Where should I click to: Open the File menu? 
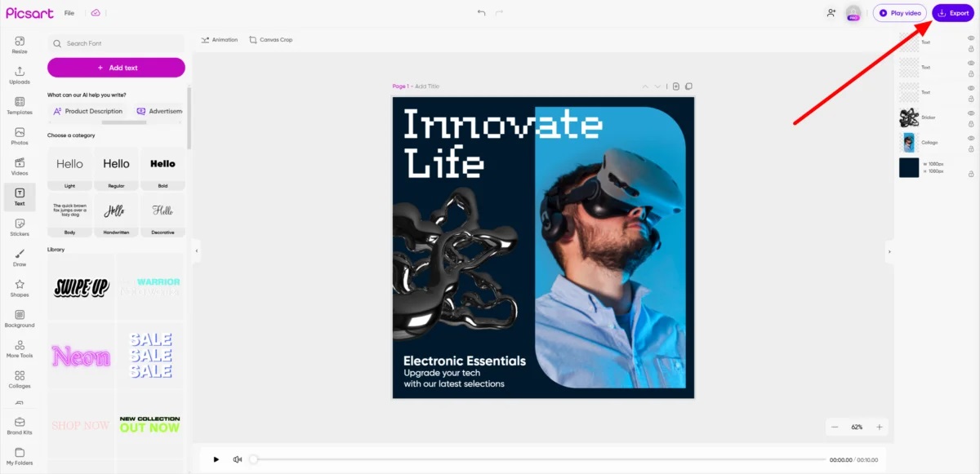click(x=69, y=13)
